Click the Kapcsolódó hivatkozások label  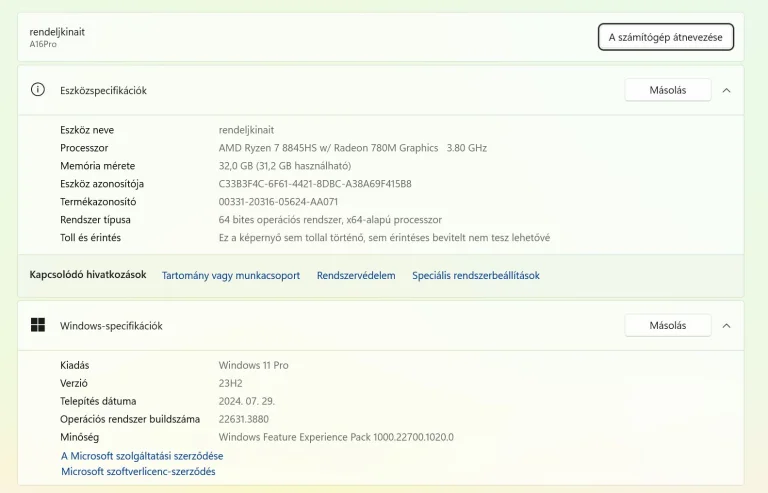[x=88, y=275]
